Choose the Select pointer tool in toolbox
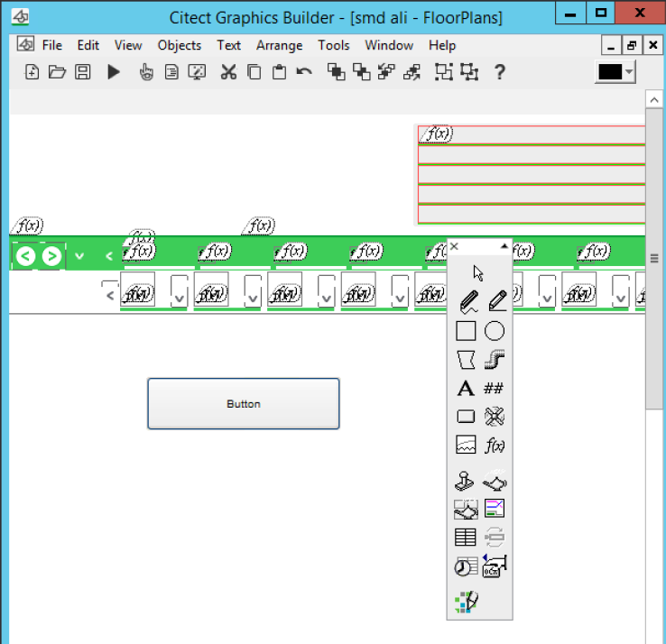The image size is (666, 644). tap(478, 273)
